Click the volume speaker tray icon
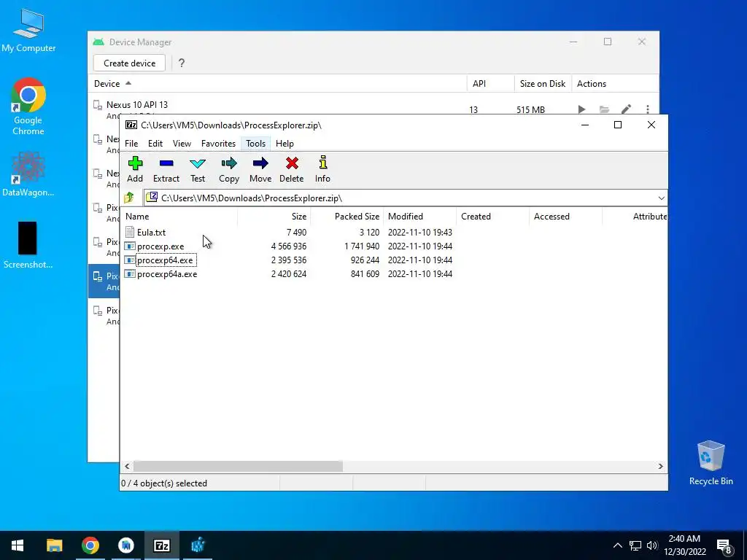This screenshot has width=747, height=560. click(x=651, y=545)
